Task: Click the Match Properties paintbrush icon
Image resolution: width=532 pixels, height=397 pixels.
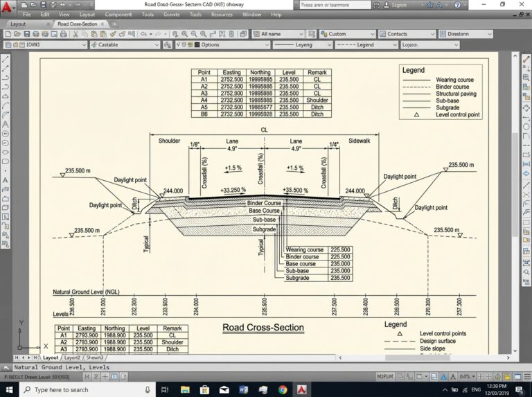Action: [x=113, y=34]
